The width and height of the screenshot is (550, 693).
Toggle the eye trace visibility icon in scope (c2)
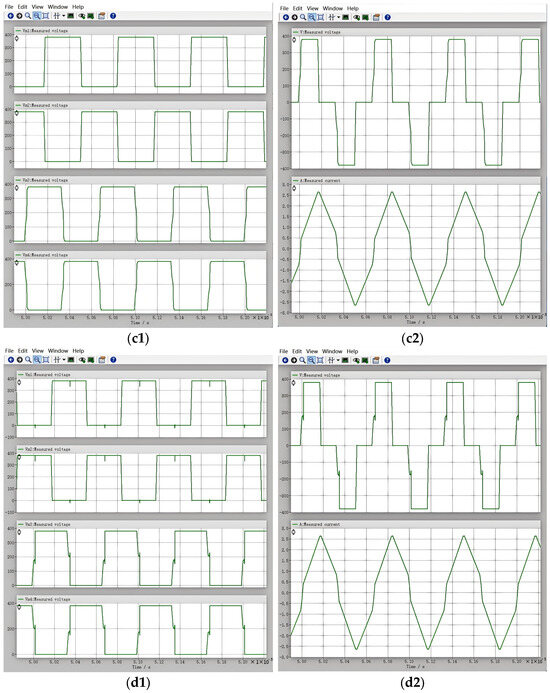[356, 17]
